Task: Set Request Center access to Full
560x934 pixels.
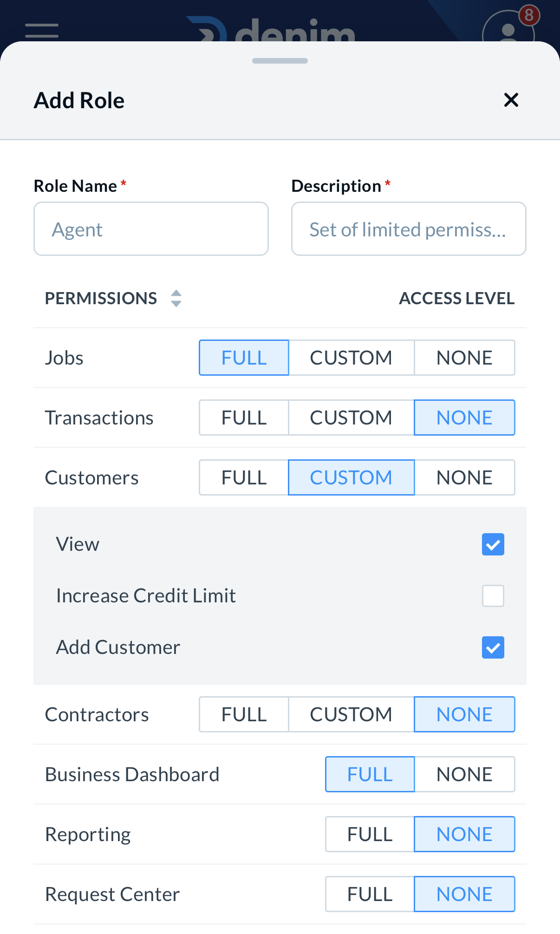Action: coord(370,894)
